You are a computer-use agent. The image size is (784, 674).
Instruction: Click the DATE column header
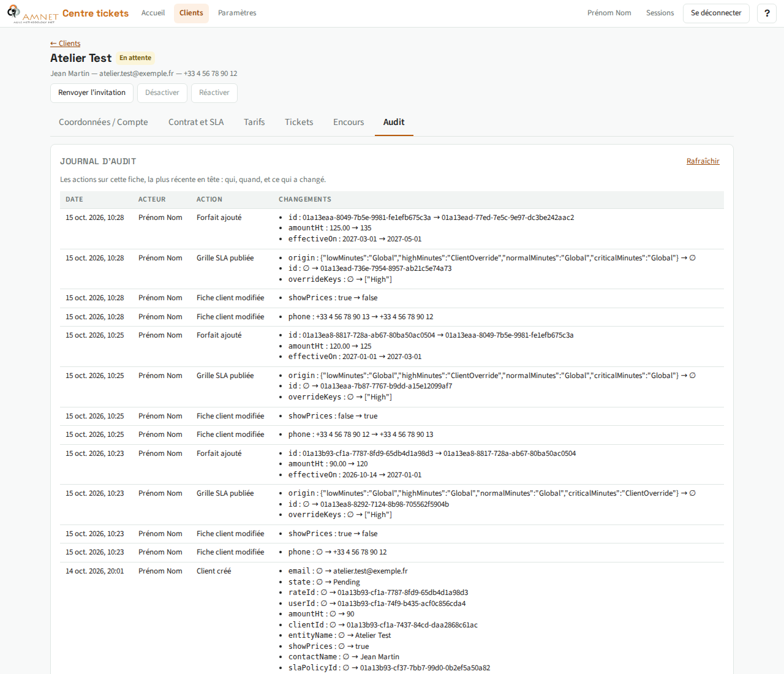74,200
